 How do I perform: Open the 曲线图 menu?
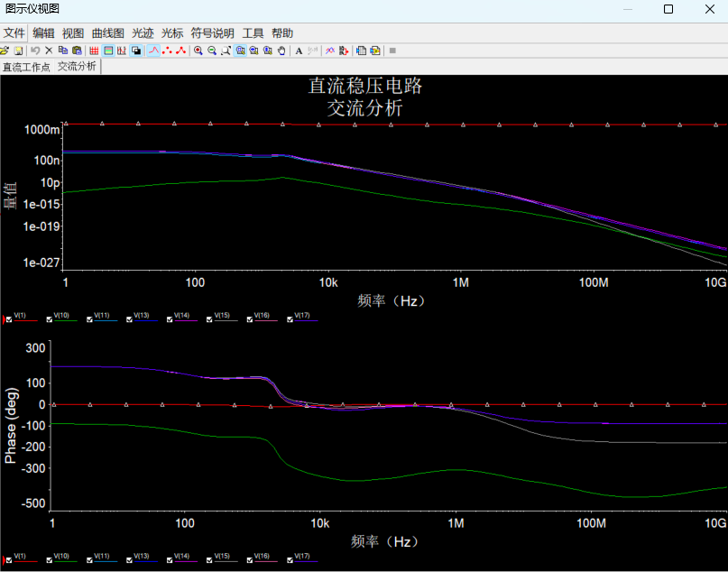[x=107, y=33]
